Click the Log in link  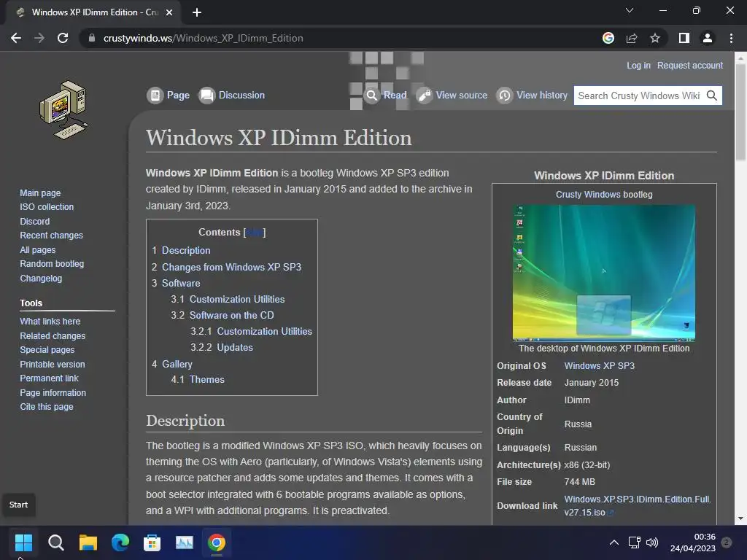pyautogui.click(x=638, y=65)
